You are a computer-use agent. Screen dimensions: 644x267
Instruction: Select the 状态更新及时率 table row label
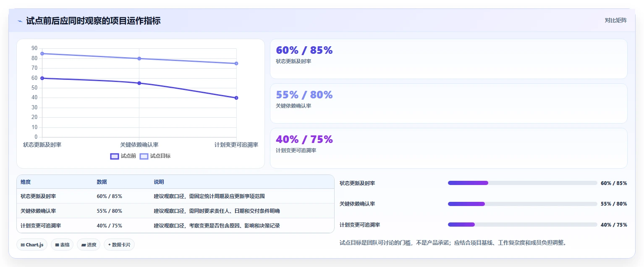pos(38,196)
